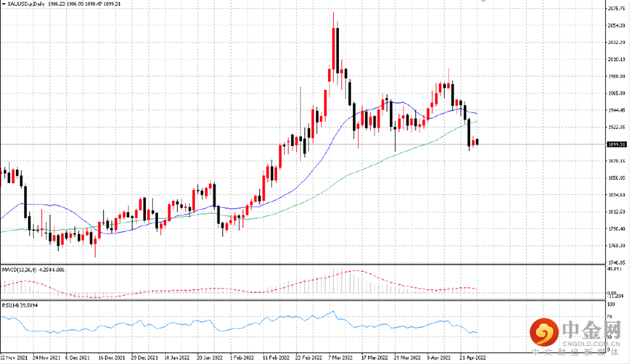The image size is (630, 364).
Task: Click the small arrow before XAUUSD.p
Action: point(4,4)
